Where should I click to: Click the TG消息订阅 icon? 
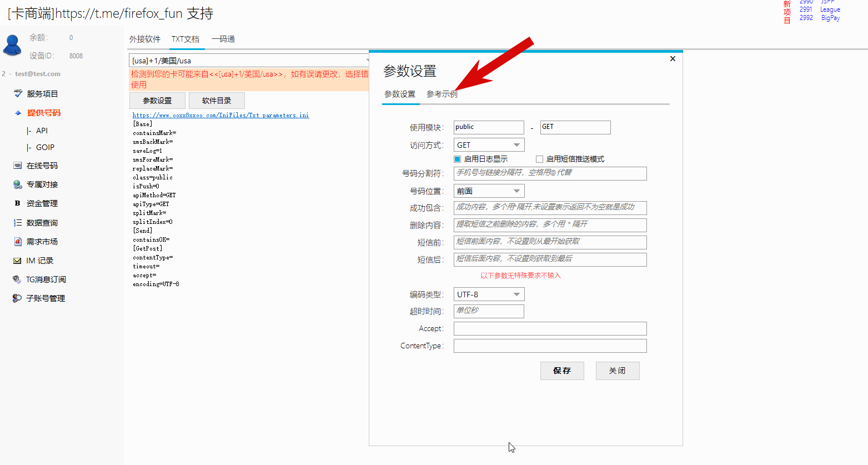coord(17,279)
